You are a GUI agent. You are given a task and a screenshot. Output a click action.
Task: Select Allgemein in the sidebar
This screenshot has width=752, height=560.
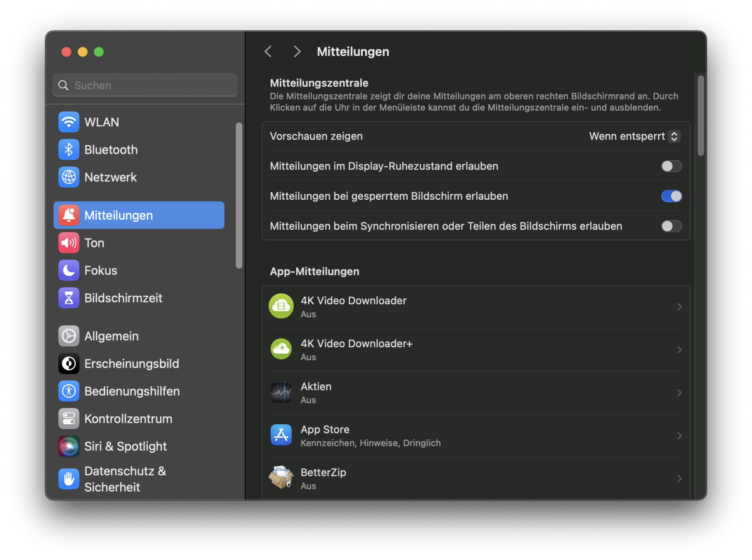[111, 336]
